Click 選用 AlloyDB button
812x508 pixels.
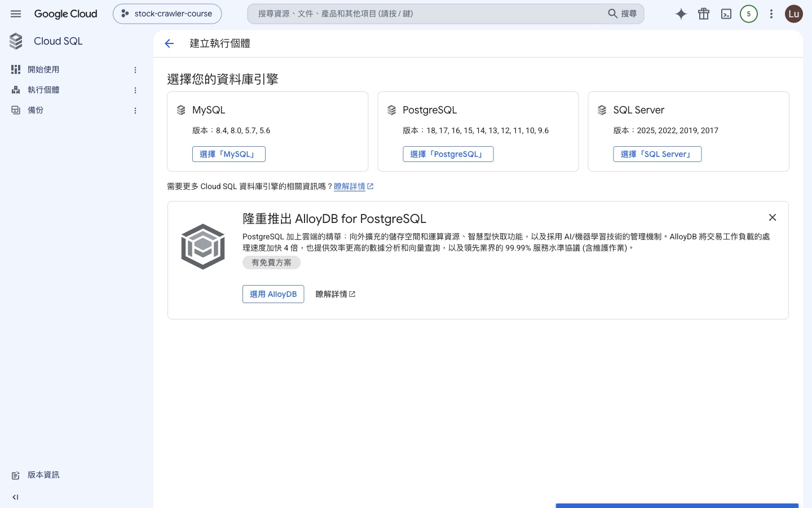(273, 294)
